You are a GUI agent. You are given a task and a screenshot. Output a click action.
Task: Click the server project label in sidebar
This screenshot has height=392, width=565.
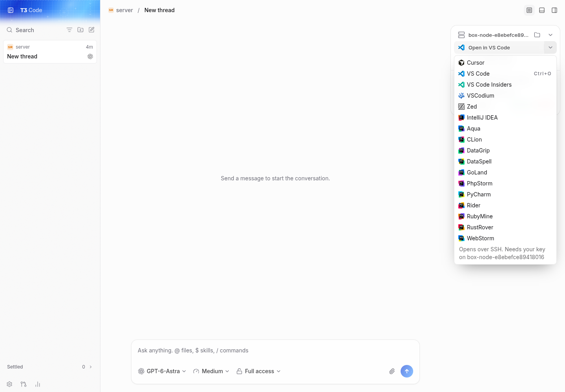click(23, 47)
